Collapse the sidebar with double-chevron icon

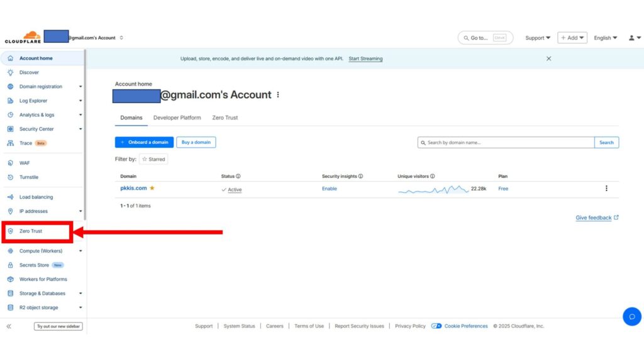(9, 326)
